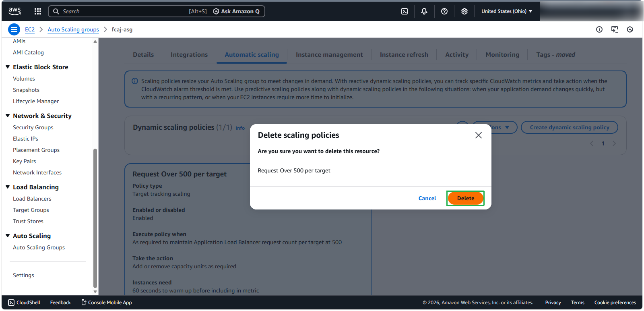Screen dimensions: 644x311
Task: Click the "Request Over 500 per target" policy heading
Action: tap(180, 174)
